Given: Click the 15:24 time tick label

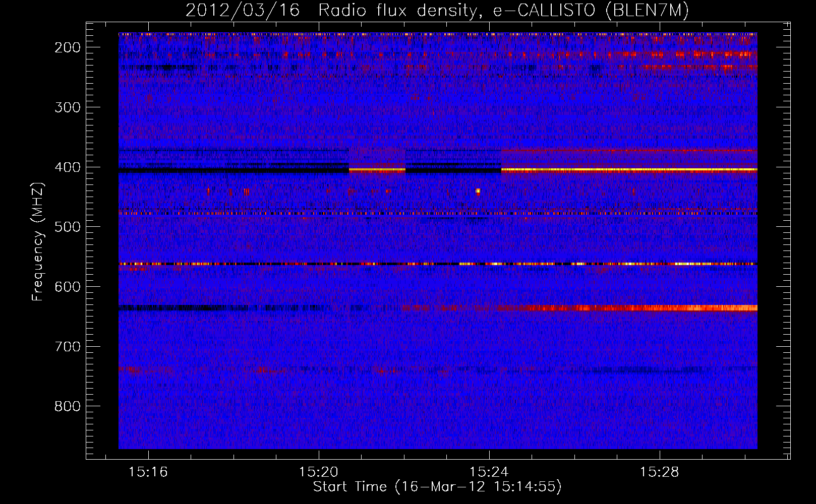Looking at the screenshot, I should [489, 472].
